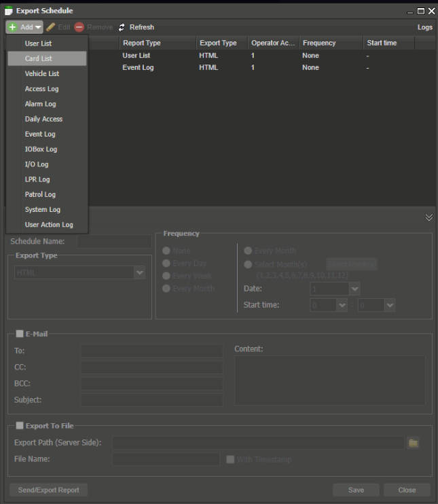Select the left Every Month frequency radio
Image resolution: width=438 pixels, height=504 pixels.
pyautogui.click(x=166, y=288)
